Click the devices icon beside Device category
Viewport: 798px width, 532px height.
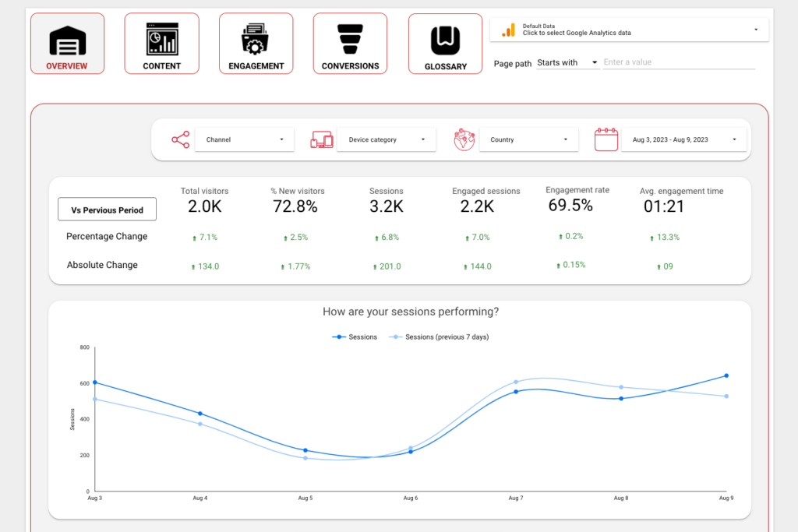[322, 140]
